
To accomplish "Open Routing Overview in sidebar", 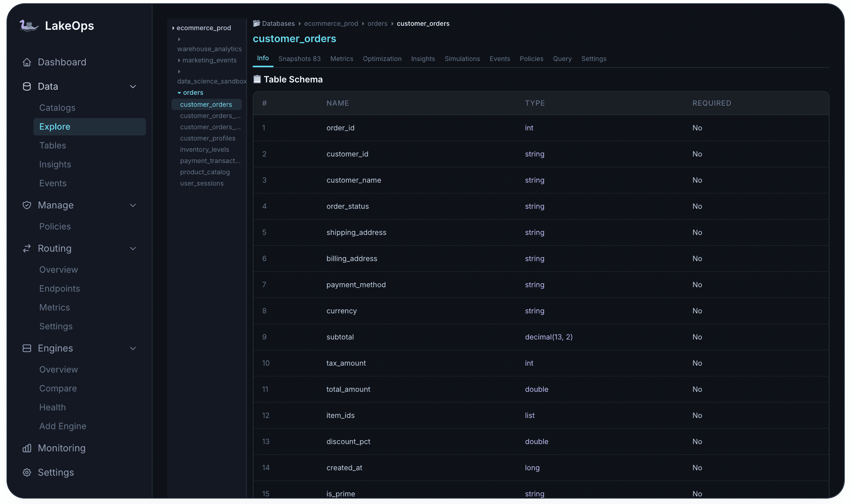I will [58, 270].
